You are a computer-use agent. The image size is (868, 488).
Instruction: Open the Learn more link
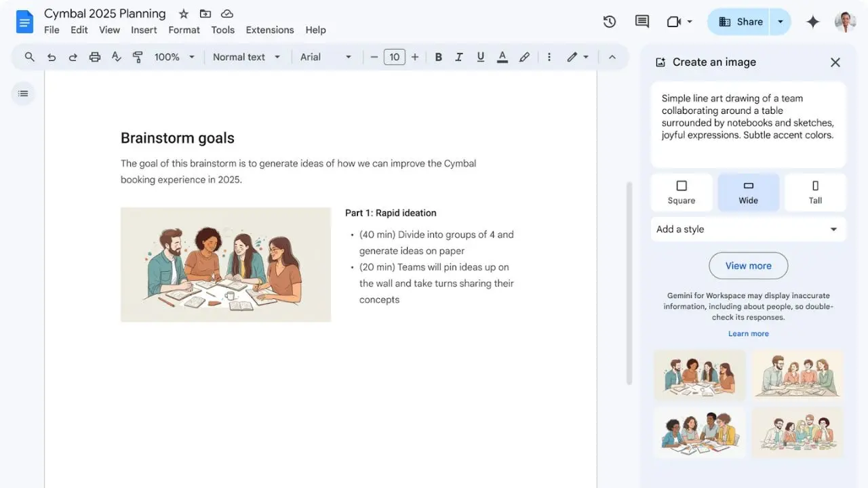point(748,333)
